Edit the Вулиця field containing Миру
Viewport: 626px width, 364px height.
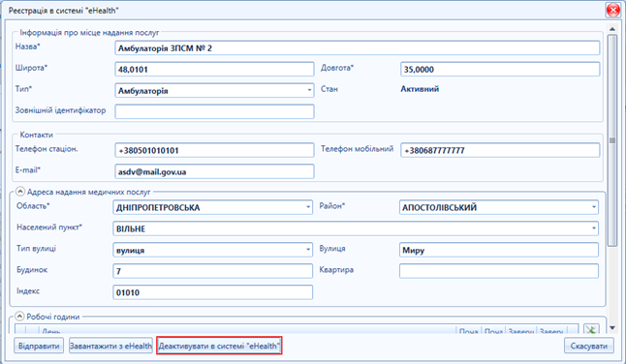click(499, 250)
